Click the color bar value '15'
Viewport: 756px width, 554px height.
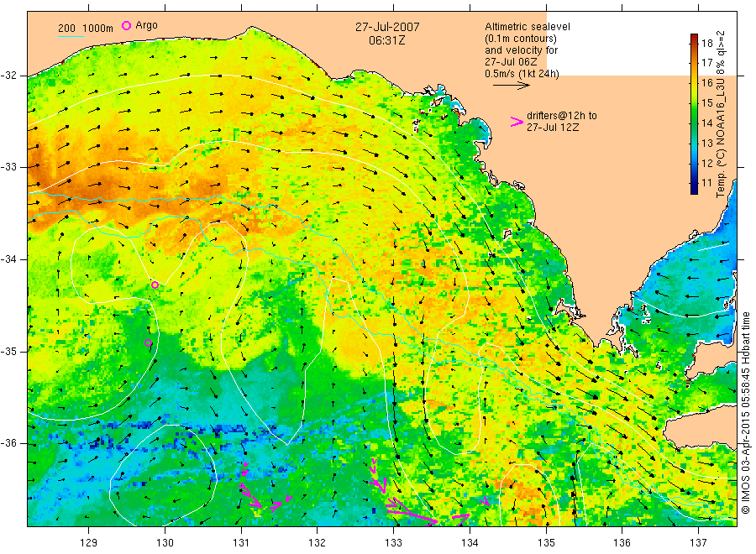click(706, 103)
